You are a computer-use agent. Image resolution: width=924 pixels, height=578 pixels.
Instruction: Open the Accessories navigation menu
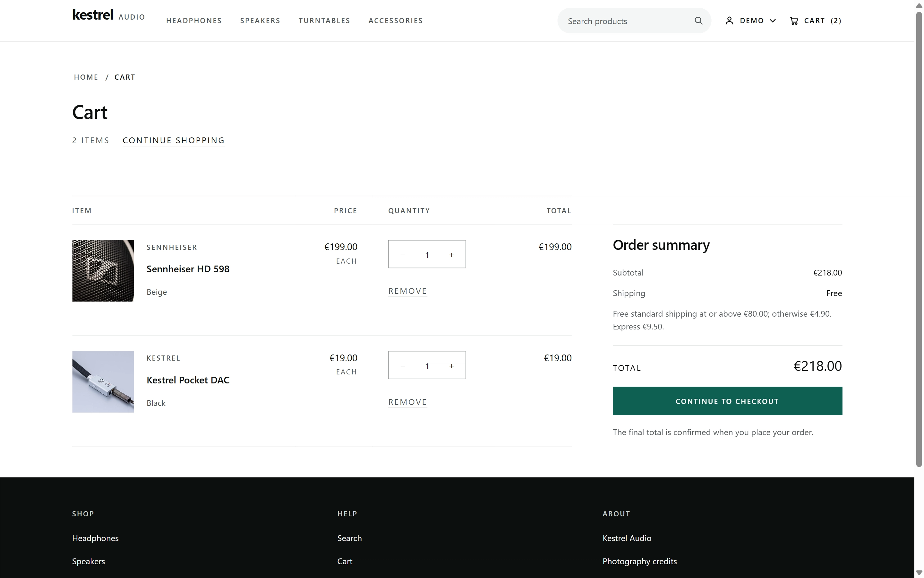point(396,21)
